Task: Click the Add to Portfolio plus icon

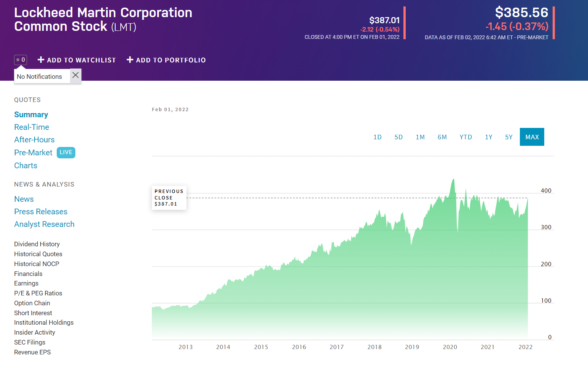Action: [129, 60]
